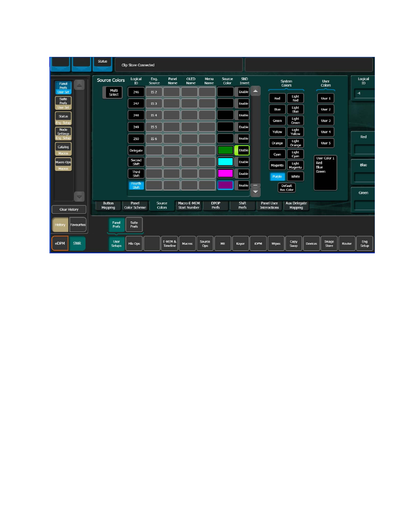Open Status Eng Setup in history list

click(x=63, y=118)
